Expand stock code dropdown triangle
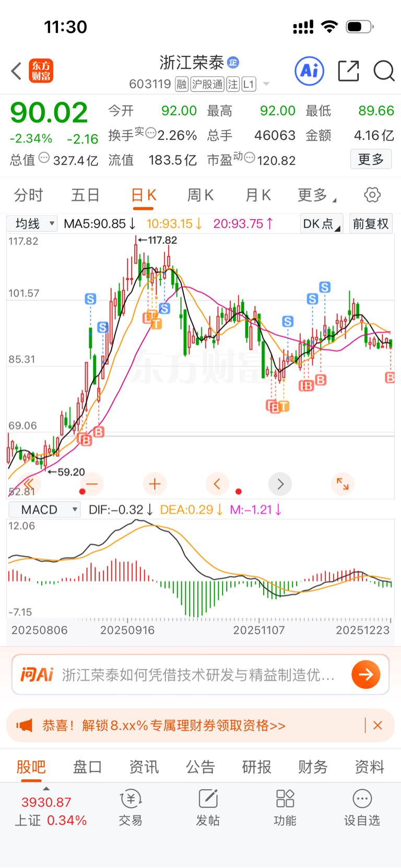The image size is (401, 868). tap(266, 84)
